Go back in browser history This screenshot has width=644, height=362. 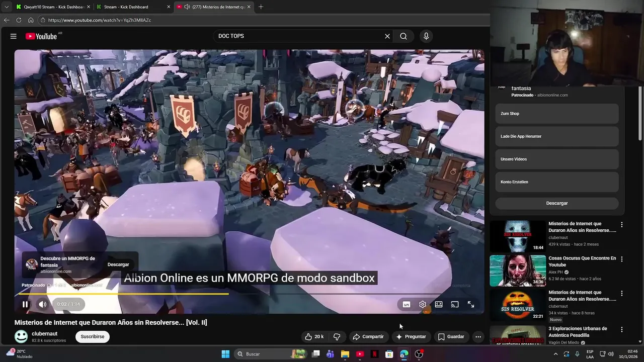point(7,20)
